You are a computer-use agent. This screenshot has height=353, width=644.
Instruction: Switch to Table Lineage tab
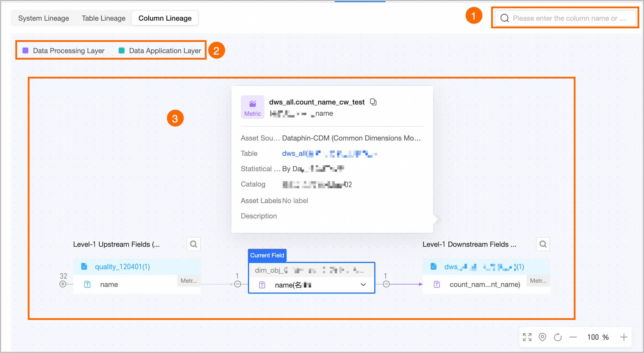coord(104,18)
